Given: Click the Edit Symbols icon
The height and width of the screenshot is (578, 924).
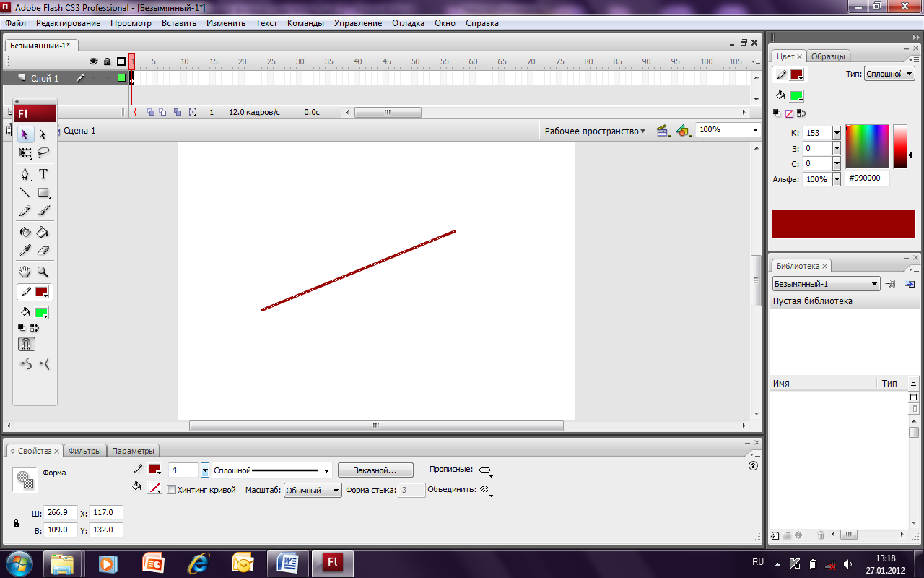Looking at the screenshot, I should (x=683, y=131).
